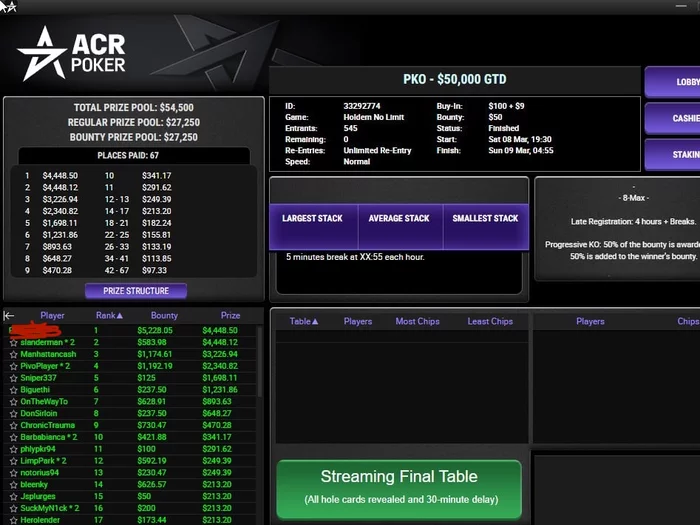700x525 pixels.
Task: Click the favorite star beside DonSirloin
Action: click(13, 414)
